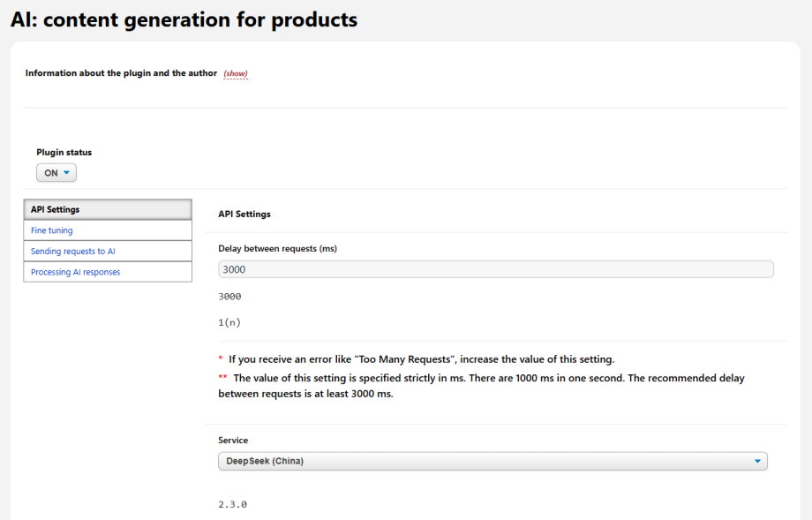Click the blue arrow of Service dropdown
The width and height of the screenshot is (812, 520).
coord(757,461)
